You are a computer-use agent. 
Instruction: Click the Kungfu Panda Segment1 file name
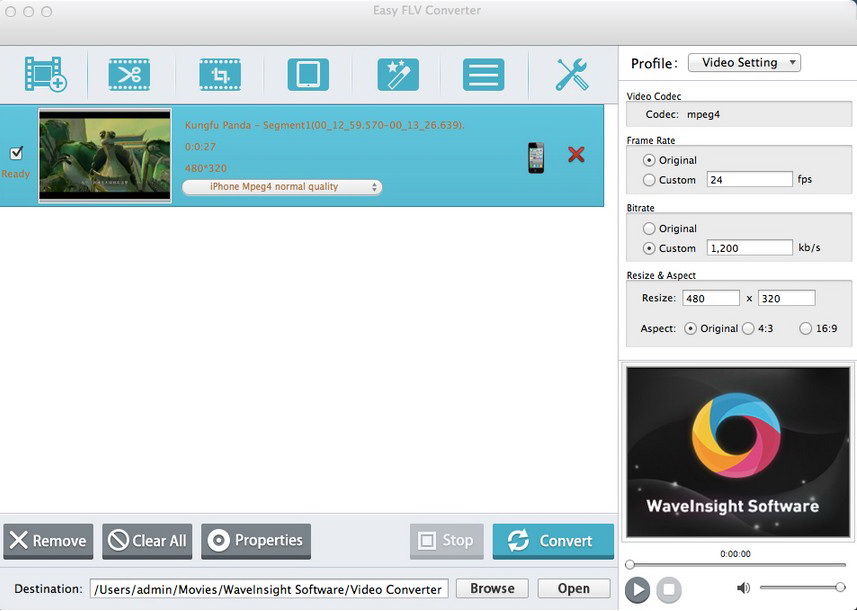[x=325, y=125]
